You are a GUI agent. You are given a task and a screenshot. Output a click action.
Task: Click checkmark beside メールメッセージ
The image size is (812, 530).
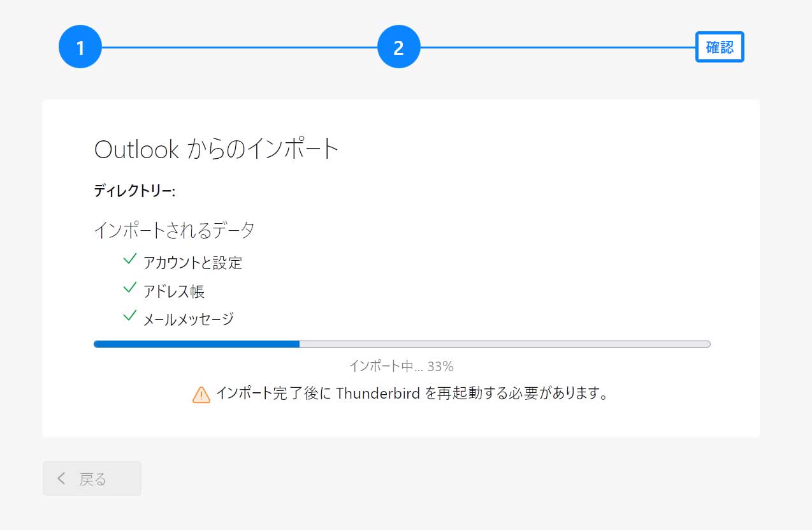130,316
